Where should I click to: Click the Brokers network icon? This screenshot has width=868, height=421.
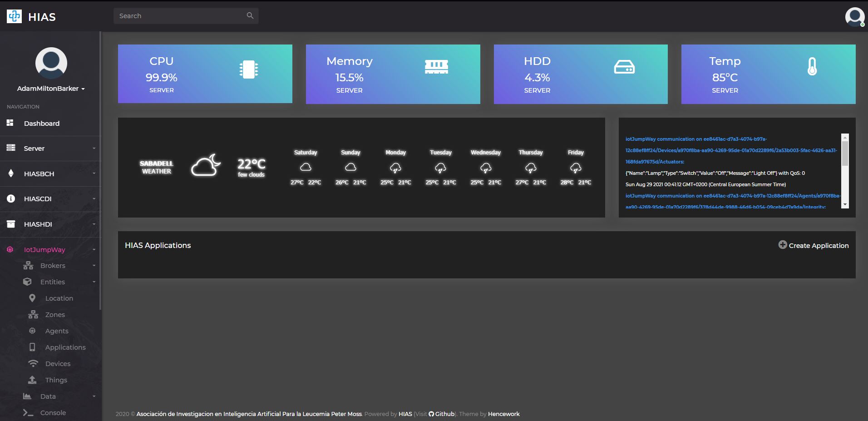(28, 266)
